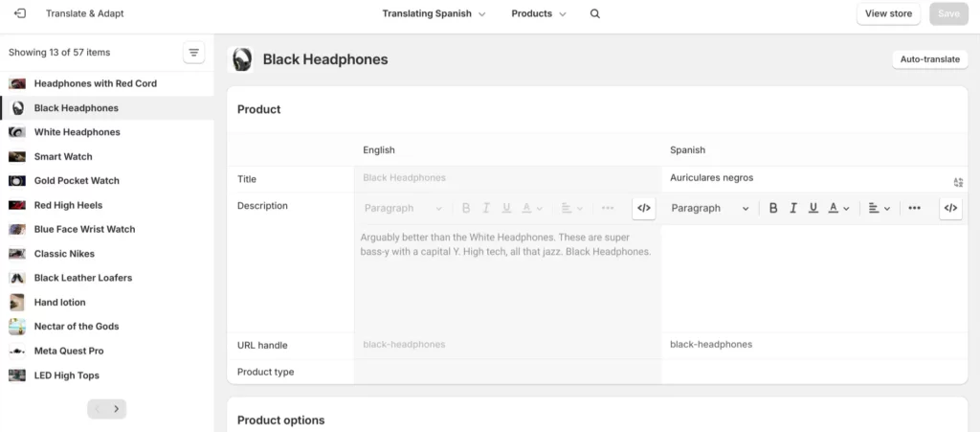The height and width of the screenshot is (432, 980).
Task: Click the Translate & Adapt app title
Action: (85, 13)
